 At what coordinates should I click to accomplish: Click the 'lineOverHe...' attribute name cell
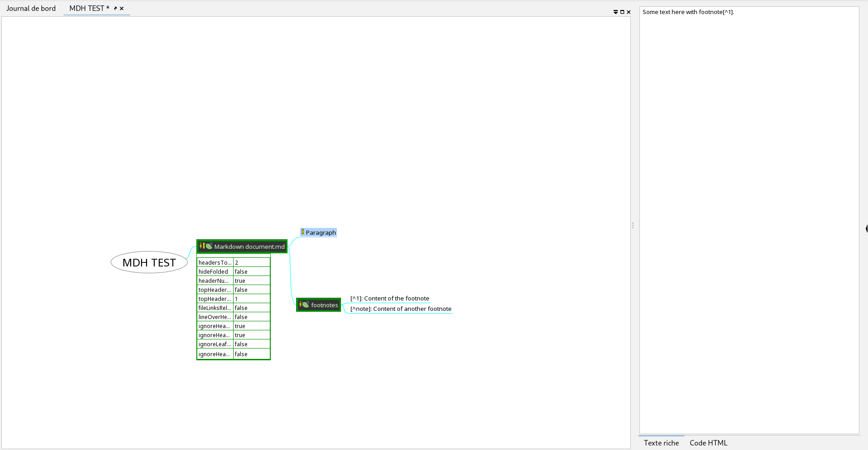pyautogui.click(x=215, y=317)
